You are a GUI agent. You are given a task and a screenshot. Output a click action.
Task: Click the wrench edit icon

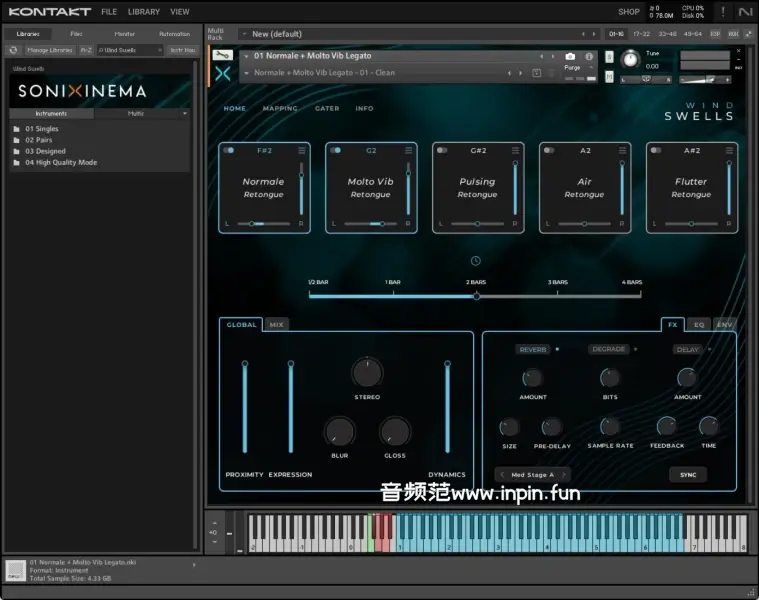point(223,56)
